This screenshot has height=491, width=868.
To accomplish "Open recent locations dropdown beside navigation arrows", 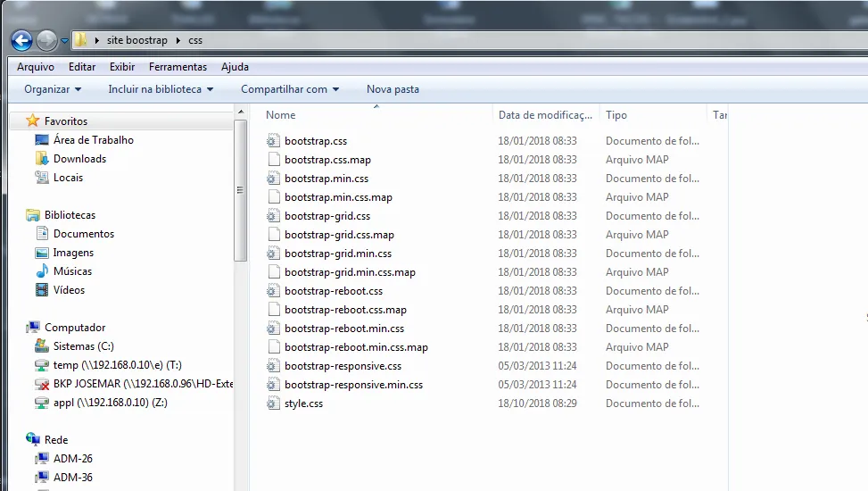I will point(64,40).
